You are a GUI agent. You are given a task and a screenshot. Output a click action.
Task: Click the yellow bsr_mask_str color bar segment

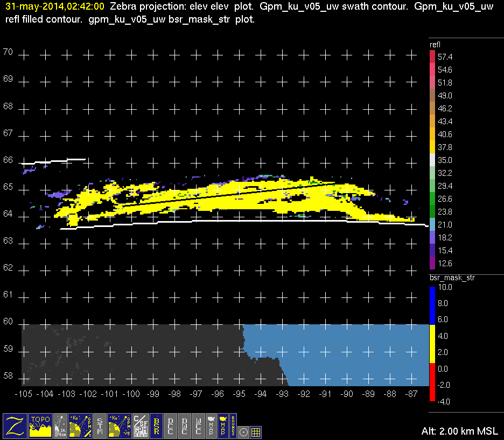(432, 344)
